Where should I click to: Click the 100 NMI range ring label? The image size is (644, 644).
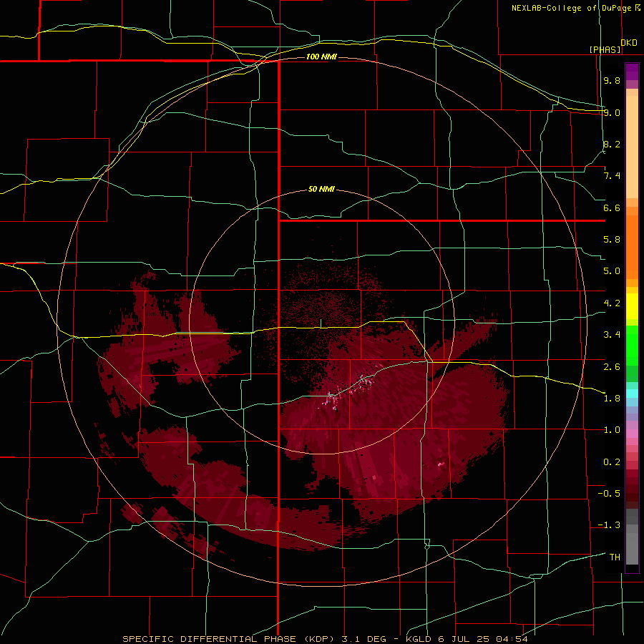coord(321,57)
